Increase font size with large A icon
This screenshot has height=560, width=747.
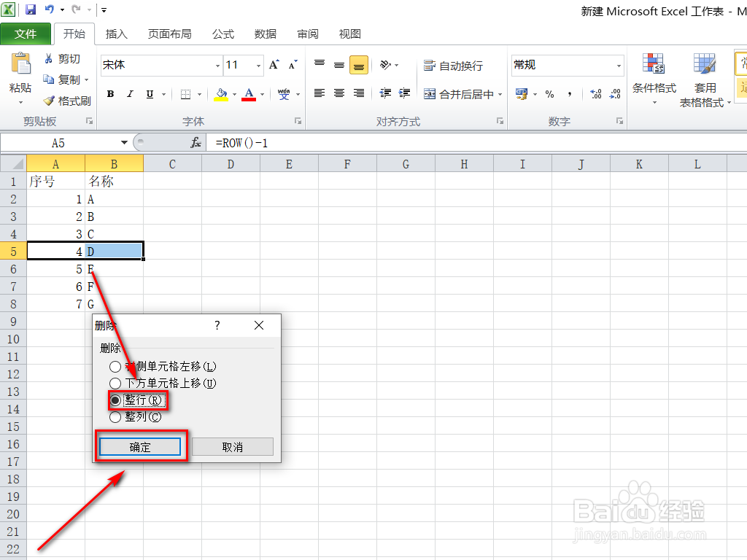click(x=274, y=65)
